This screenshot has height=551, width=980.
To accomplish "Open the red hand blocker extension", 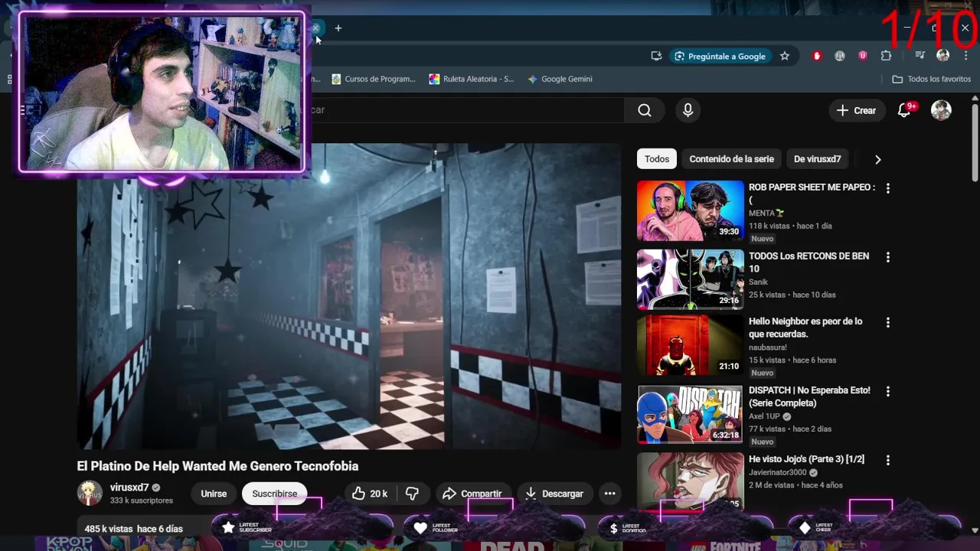I will pyautogui.click(x=817, y=56).
